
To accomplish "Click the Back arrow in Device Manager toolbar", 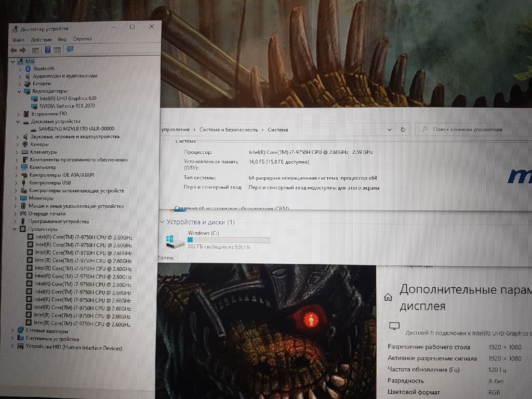I will tap(14, 50).
